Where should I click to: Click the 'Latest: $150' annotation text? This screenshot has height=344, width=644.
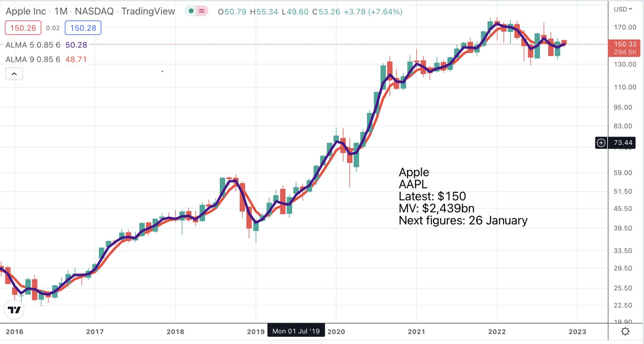pyautogui.click(x=432, y=196)
